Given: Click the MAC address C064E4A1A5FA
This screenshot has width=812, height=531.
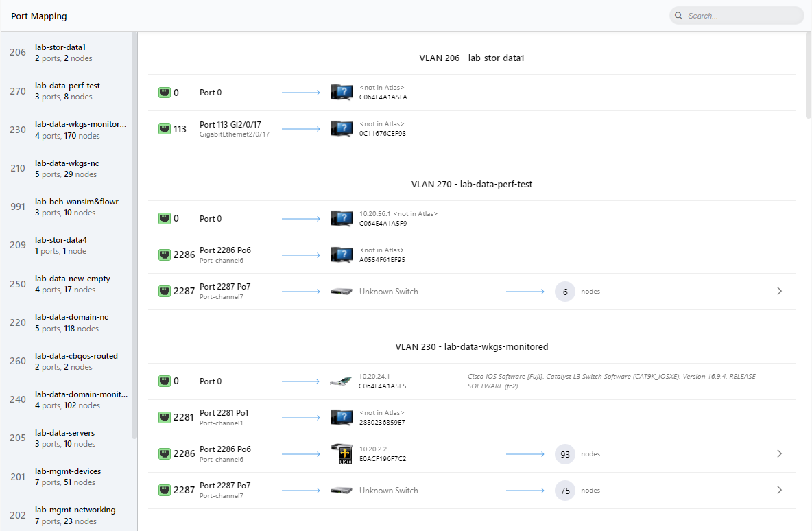Looking at the screenshot, I should (383, 97).
